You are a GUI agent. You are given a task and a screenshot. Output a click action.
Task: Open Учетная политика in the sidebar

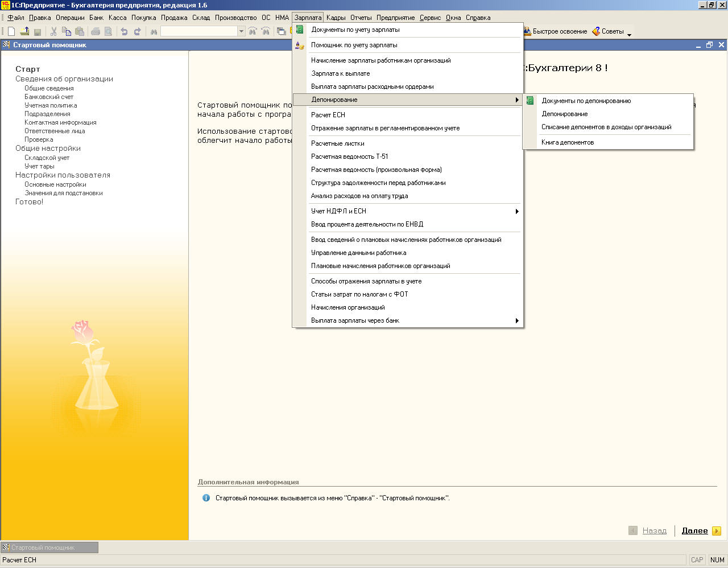[x=51, y=105]
